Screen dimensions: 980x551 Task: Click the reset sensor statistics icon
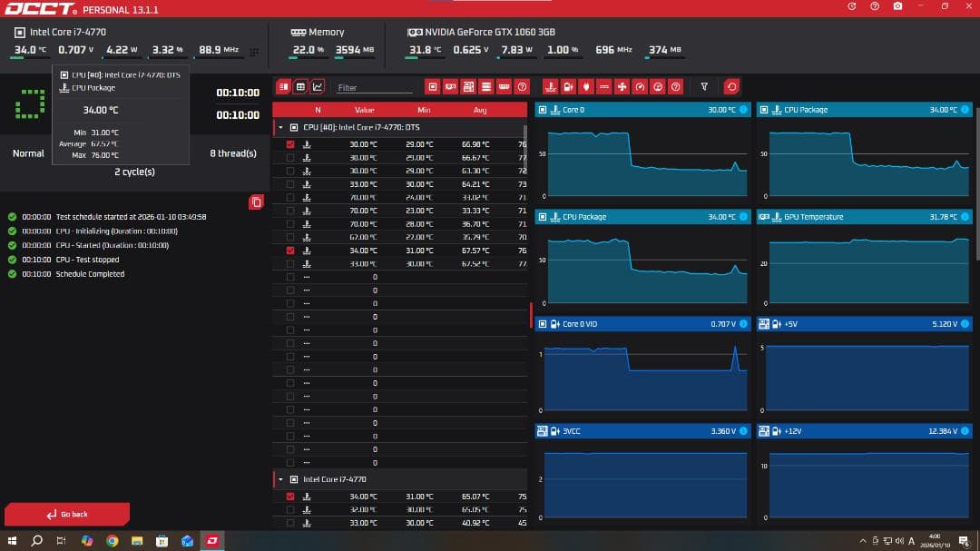[x=731, y=87]
